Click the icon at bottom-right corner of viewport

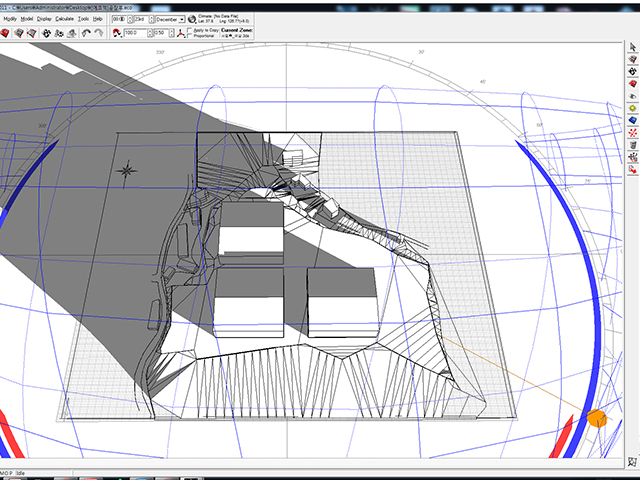pyautogui.click(x=632, y=462)
